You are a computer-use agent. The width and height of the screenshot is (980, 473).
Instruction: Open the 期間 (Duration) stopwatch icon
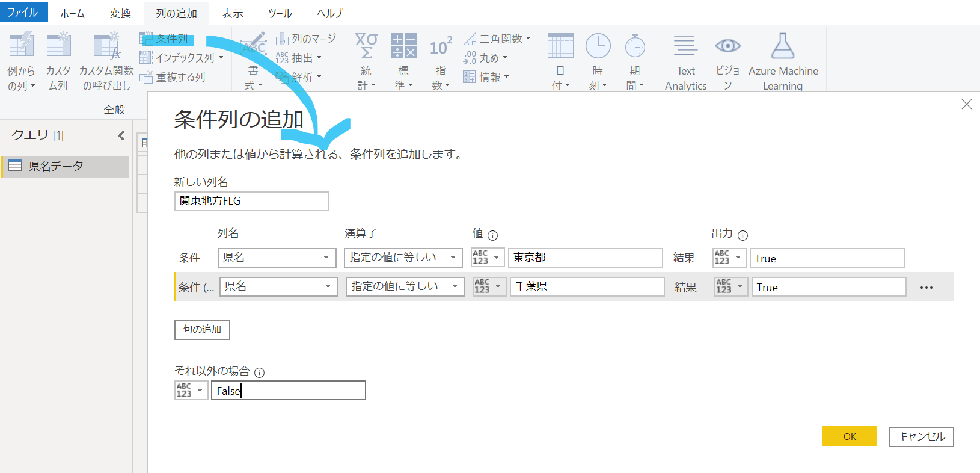tap(635, 46)
